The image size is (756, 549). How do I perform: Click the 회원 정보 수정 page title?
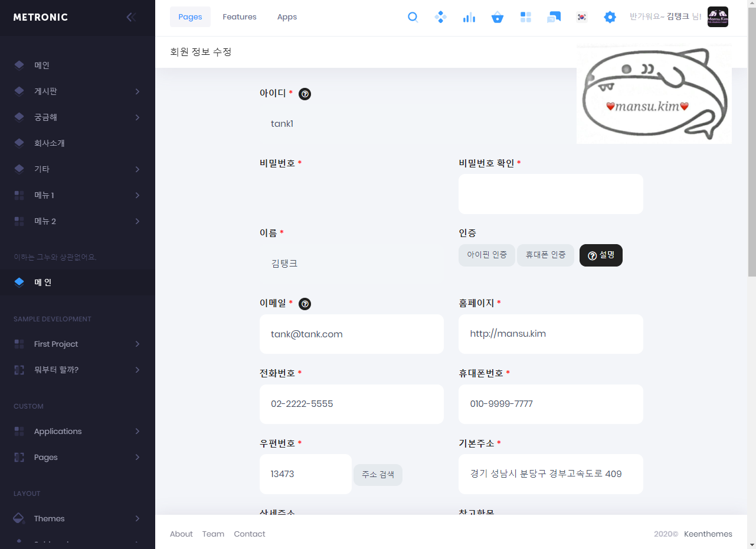(x=201, y=52)
